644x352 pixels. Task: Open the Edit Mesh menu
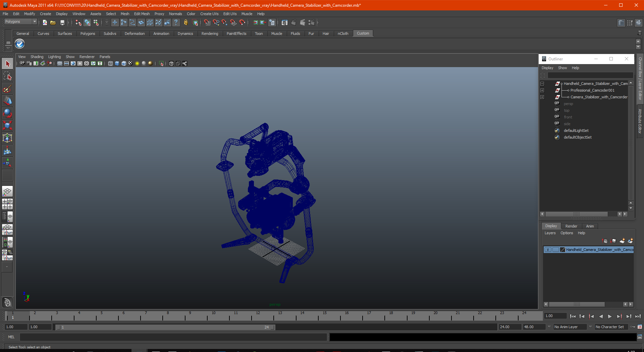click(x=142, y=14)
